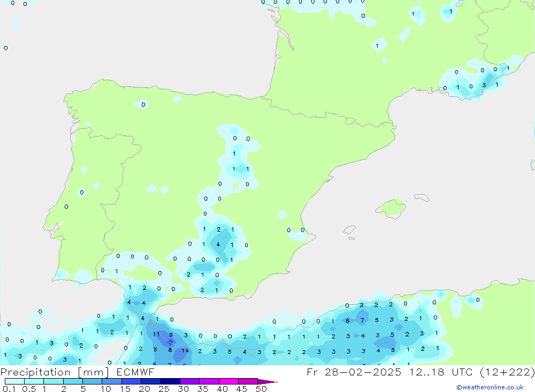Click the 'Precipitation [mm]' title text

[x=55, y=372]
